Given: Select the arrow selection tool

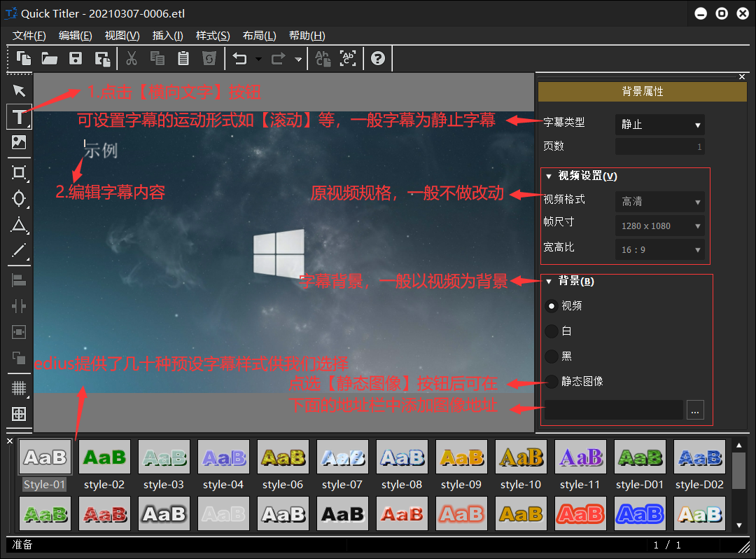Looking at the screenshot, I should (19, 90).
